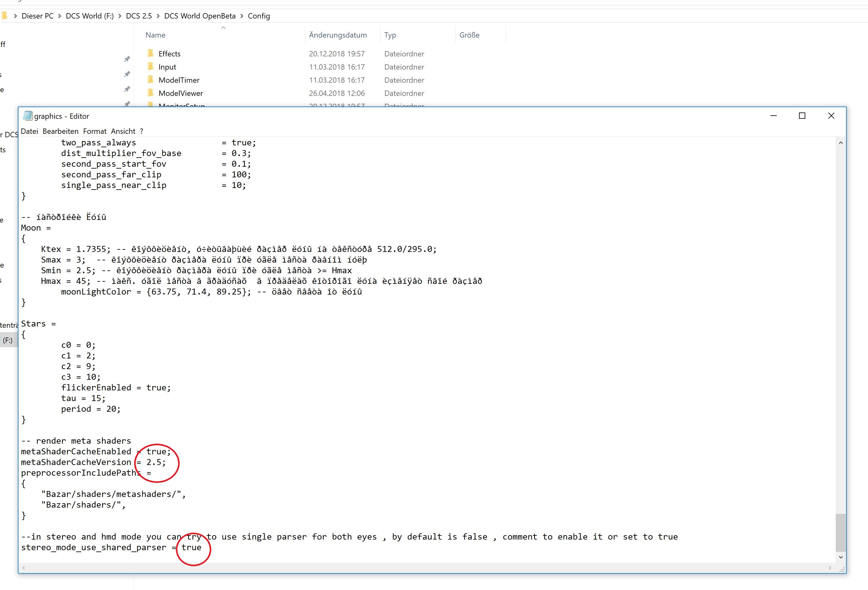Open the Format menu

(94, 131)
